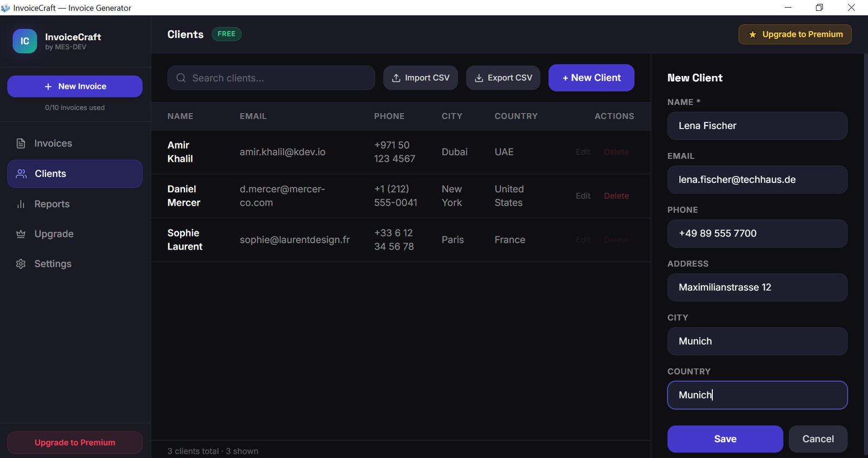Click the Country field in New Client form
Viewport: 868px width, 458px height.
[757, 395]
